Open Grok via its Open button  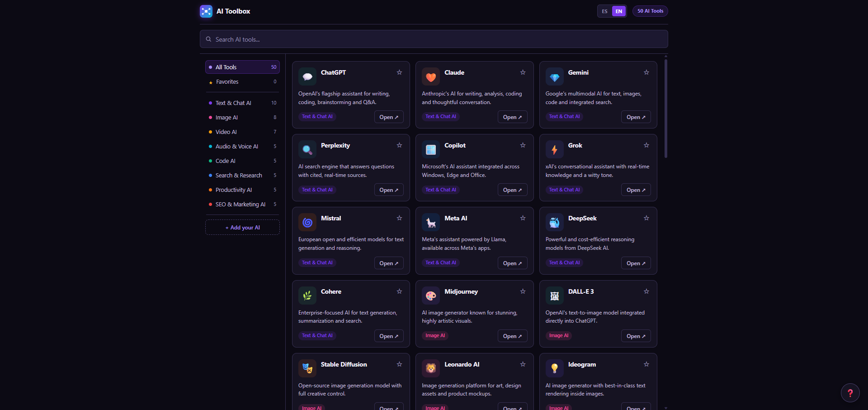point(636,190)
